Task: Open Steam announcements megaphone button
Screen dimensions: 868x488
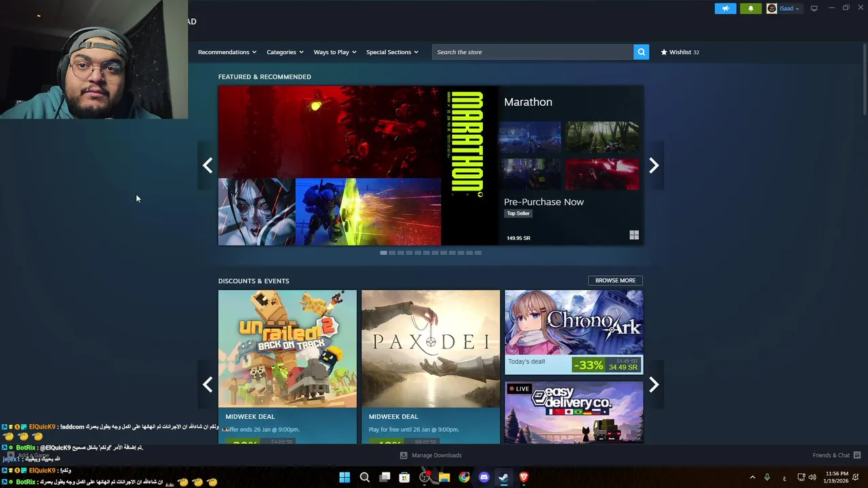Action: (x=725, y=8)
